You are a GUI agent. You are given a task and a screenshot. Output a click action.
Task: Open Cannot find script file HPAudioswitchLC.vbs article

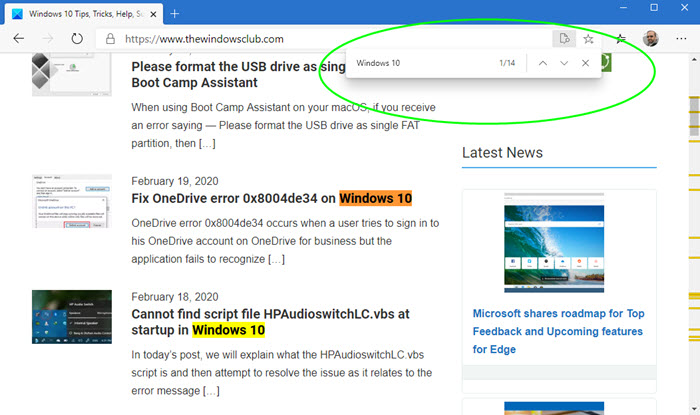click(x=270, y=322)
